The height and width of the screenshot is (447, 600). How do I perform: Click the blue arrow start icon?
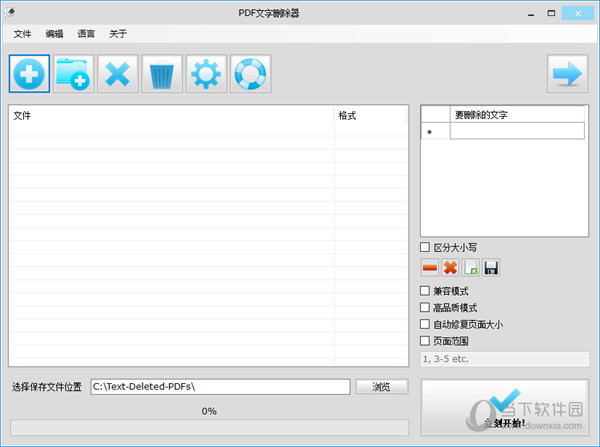click(x=567, y=73)
